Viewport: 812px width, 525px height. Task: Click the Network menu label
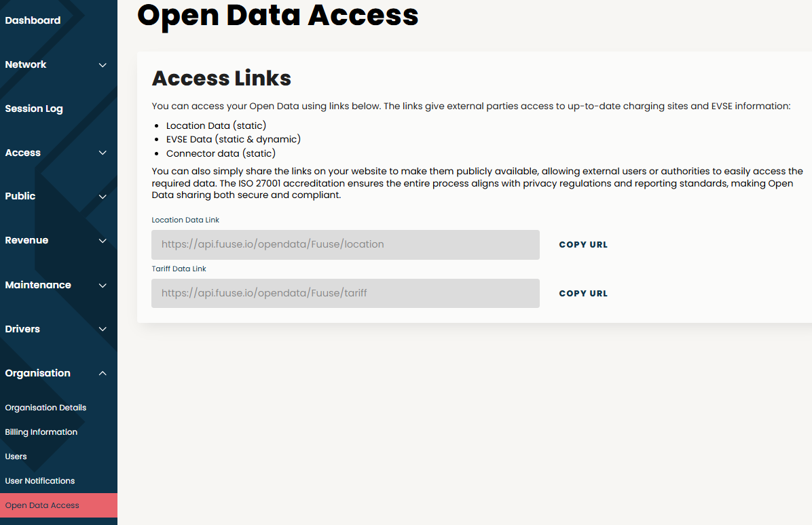pyautogui.click(x=25, y=64)
